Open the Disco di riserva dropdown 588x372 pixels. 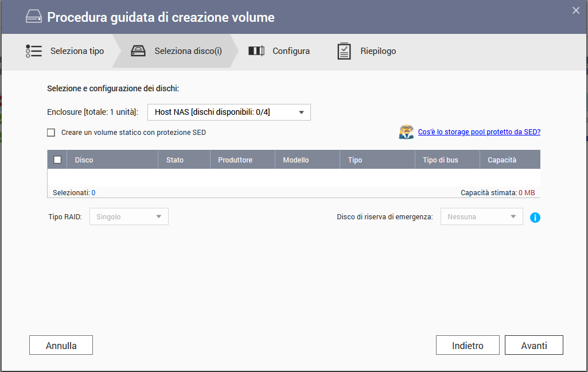click(x=481, y=217)
